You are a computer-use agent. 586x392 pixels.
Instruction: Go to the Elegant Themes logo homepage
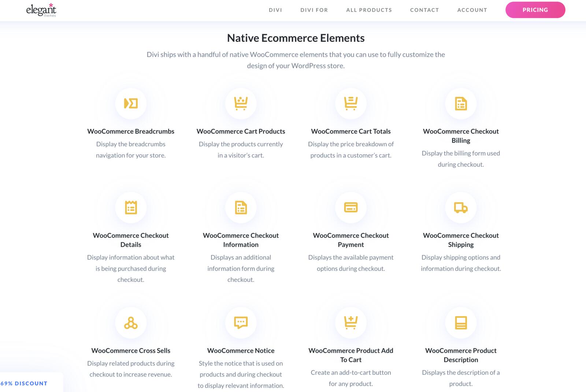coord(41,10)
